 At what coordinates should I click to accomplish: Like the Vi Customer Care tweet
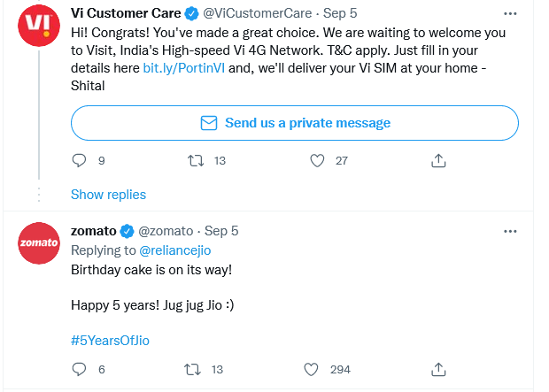pos(317,161)
